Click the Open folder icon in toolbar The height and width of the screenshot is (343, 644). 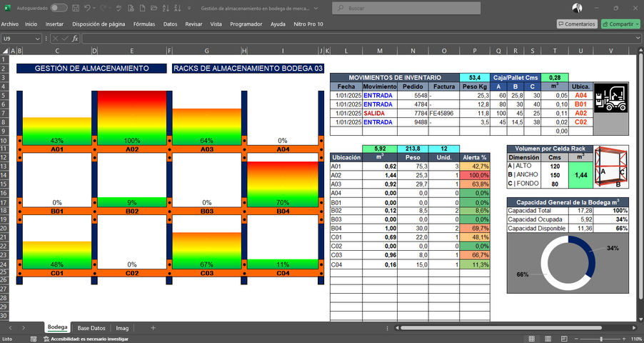coord(154,8)
